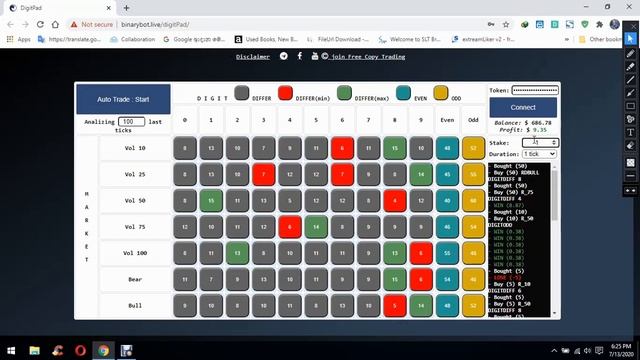Select the arrow drawing tool
The image size is (640, 360).
631,93
